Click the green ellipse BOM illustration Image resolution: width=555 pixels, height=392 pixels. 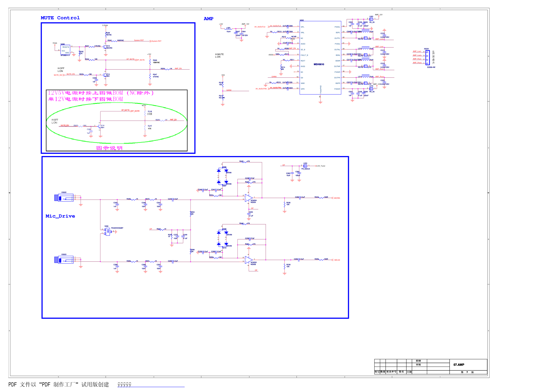click(117, 123)
